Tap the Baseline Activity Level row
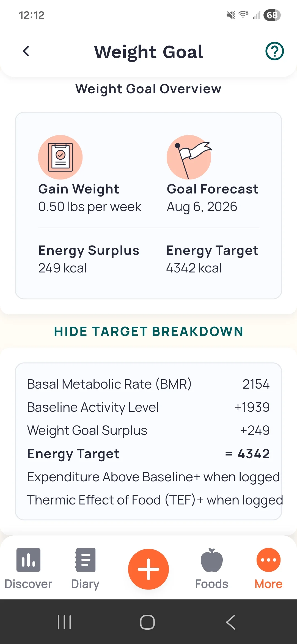297x644 pixels. [148, 407]
